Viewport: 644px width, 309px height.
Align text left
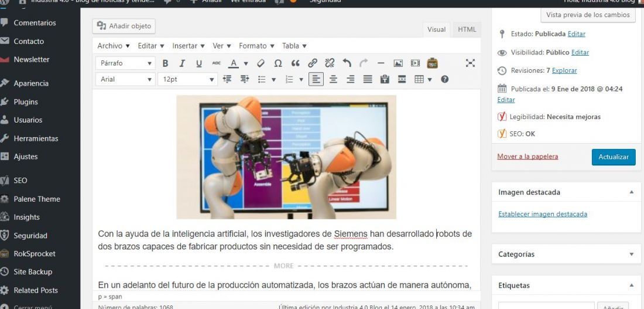tap(316, 79)
